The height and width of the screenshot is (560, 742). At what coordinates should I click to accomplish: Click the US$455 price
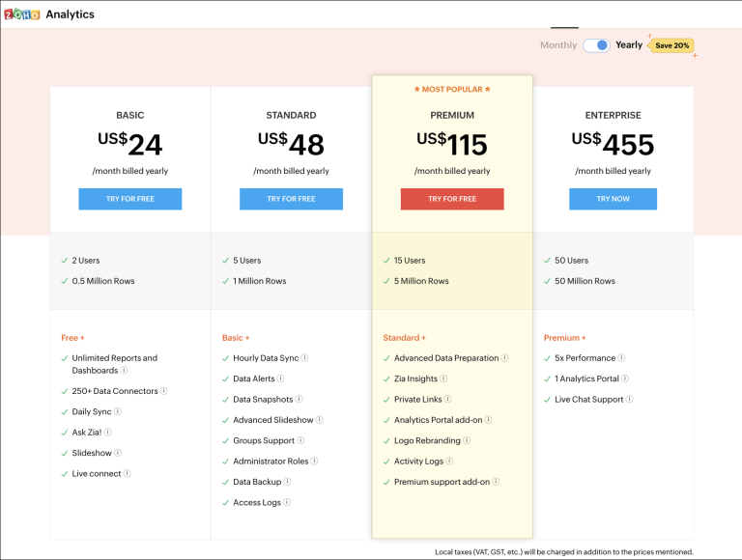point(613,144)
